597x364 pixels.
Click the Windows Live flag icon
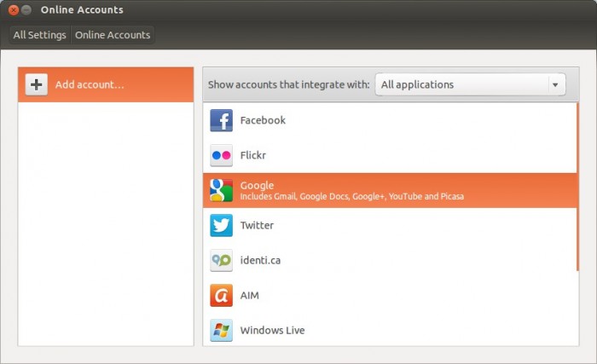pyautogui.click(x=221, y=331)
